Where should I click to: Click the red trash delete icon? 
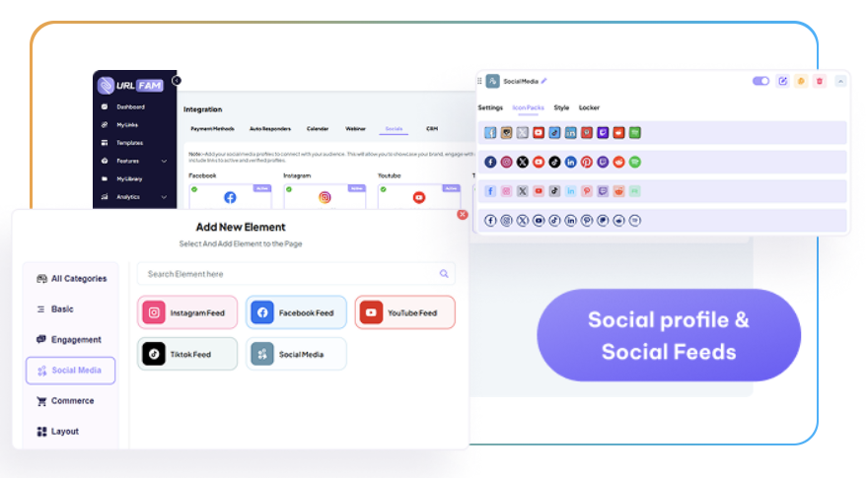[x=820, y=82]
